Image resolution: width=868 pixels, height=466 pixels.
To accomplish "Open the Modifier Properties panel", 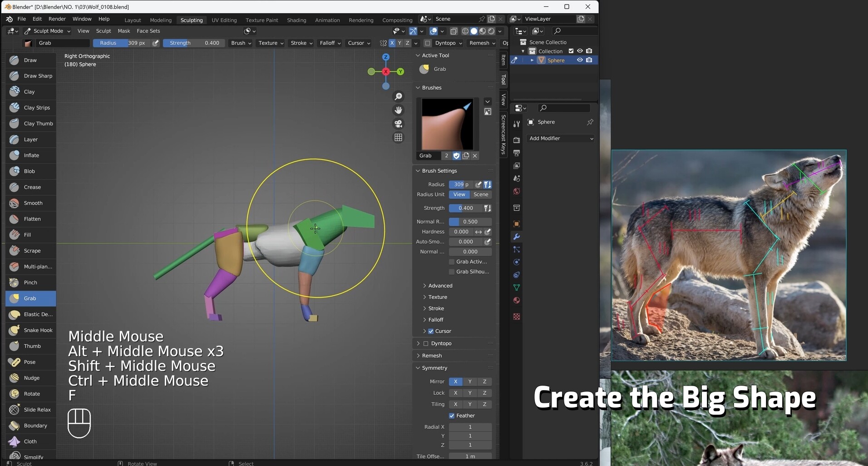I will (x=516, y=237).
